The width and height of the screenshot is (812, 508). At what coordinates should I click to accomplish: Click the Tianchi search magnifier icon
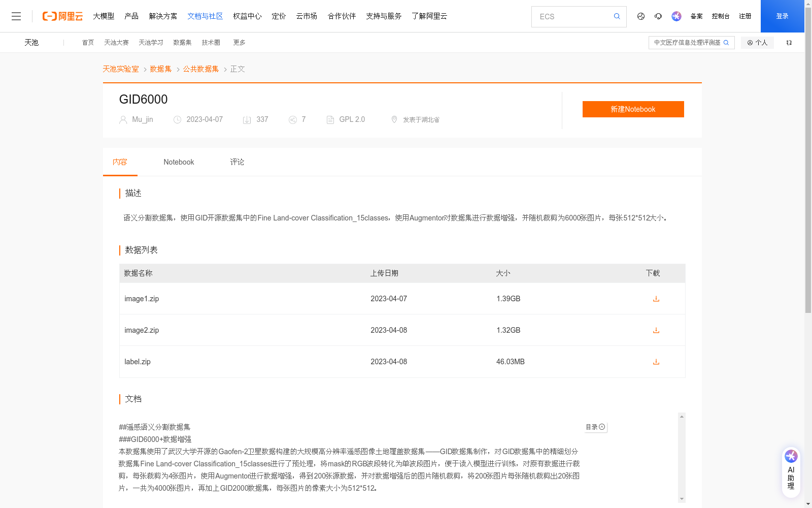[x=726, y=43]
